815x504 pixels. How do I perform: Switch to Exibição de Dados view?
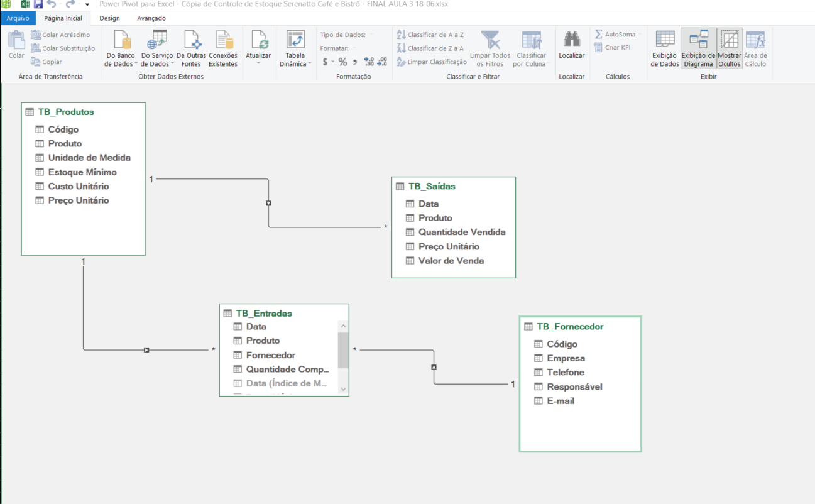click(665, 48)
